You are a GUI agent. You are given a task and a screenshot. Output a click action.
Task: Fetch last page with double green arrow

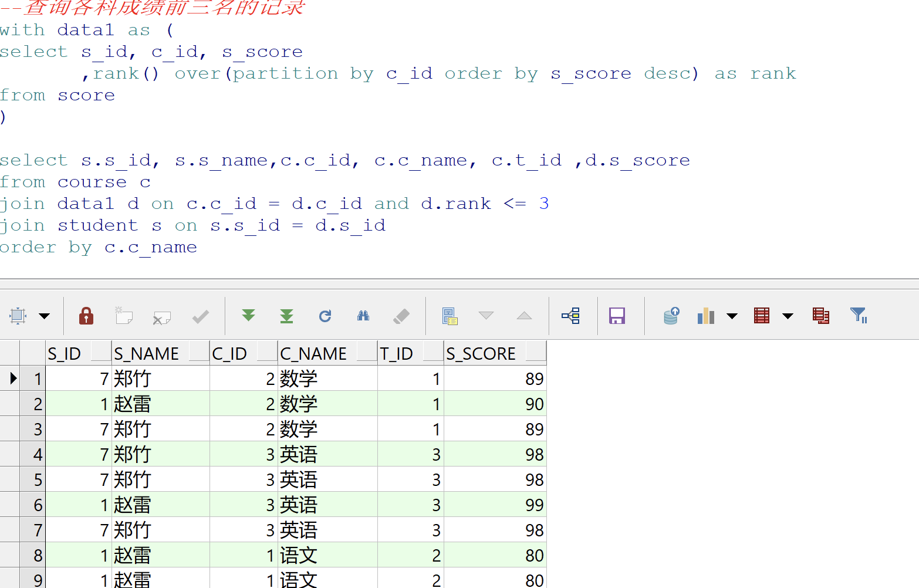286,316
